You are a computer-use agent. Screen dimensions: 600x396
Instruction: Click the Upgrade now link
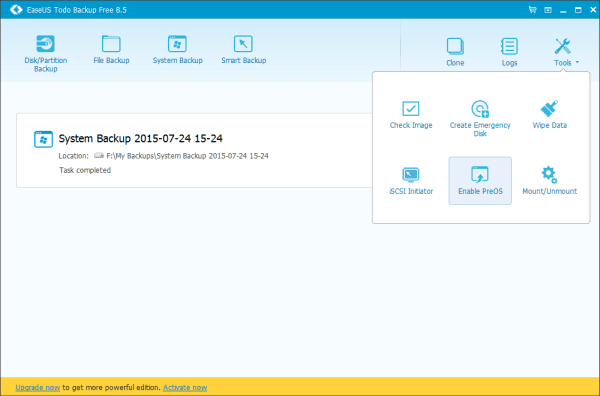point(38,388)
